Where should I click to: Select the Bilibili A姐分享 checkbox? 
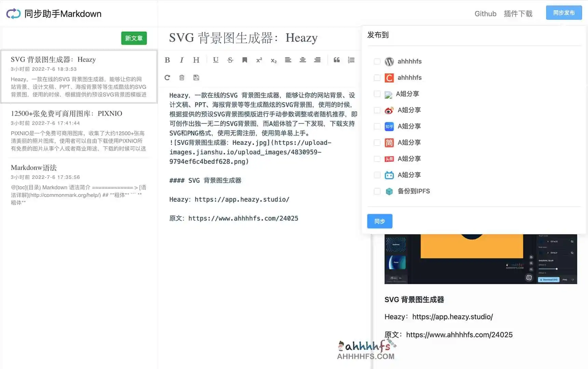pos(377,175)
